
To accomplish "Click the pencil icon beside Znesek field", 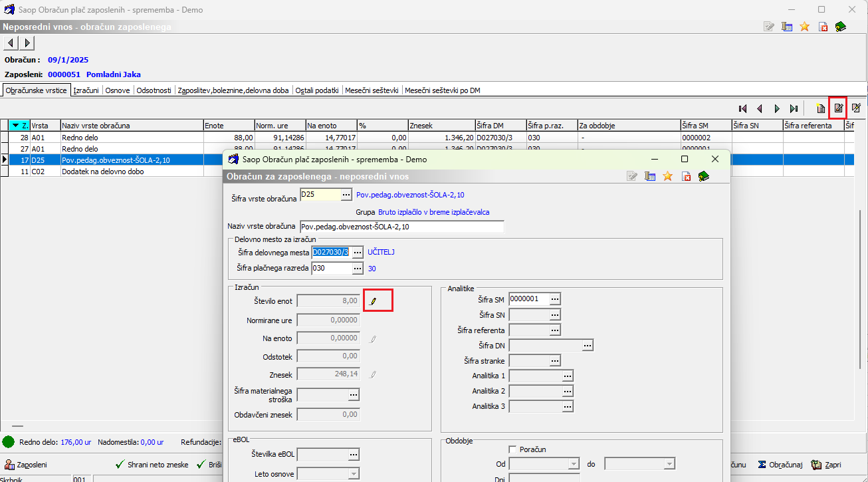I will [x=373, y=375].
